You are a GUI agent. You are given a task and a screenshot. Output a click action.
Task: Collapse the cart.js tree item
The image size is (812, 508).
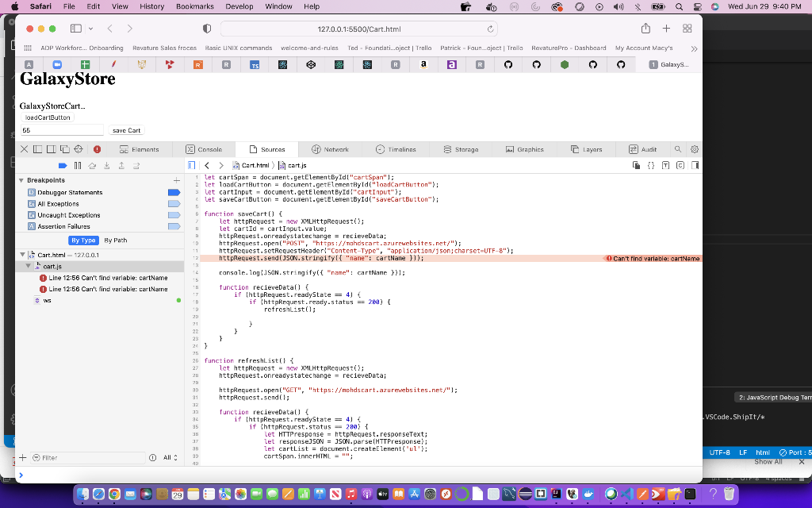28,266
